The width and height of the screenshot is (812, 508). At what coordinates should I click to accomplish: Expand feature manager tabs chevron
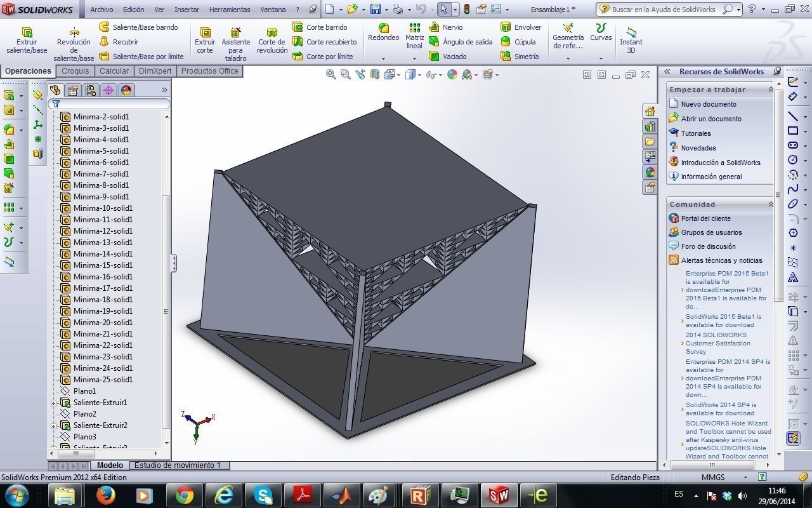click(x=164, y=90)
